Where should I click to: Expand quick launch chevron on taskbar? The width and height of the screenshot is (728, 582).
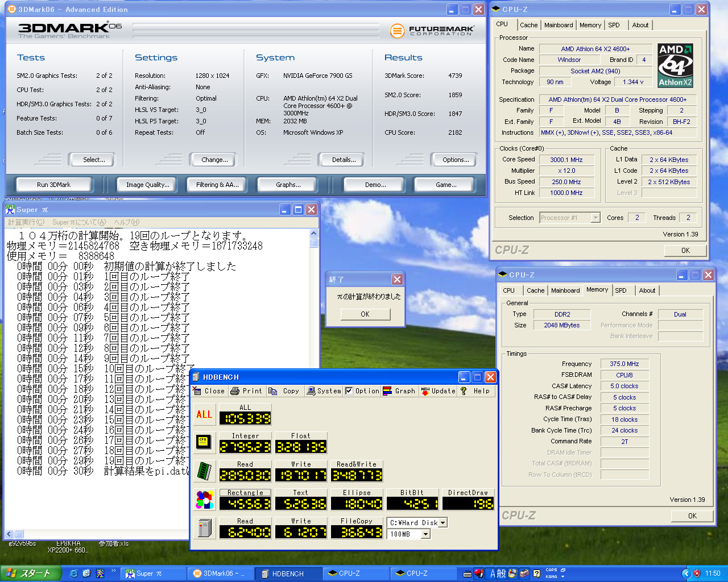(x=113, y=571)
